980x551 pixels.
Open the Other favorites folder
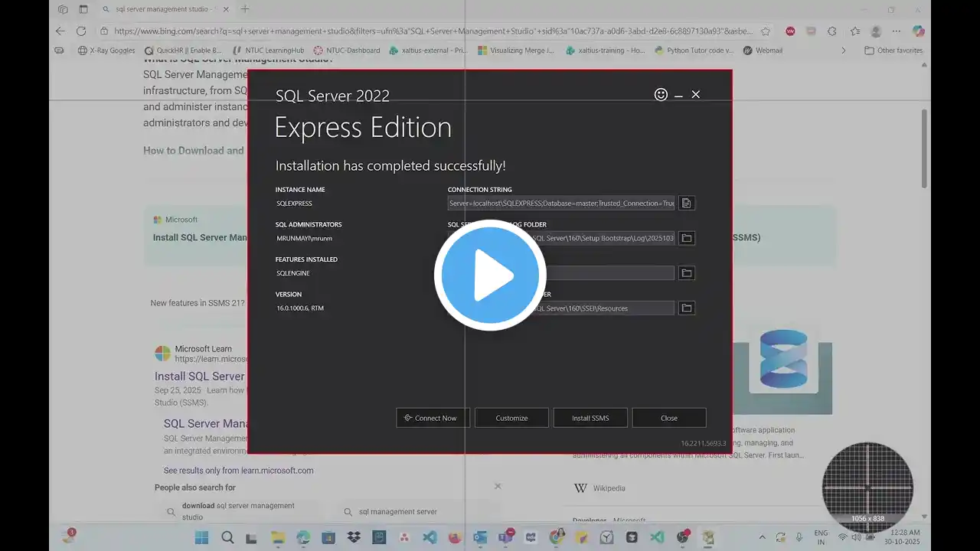[893, 51]
